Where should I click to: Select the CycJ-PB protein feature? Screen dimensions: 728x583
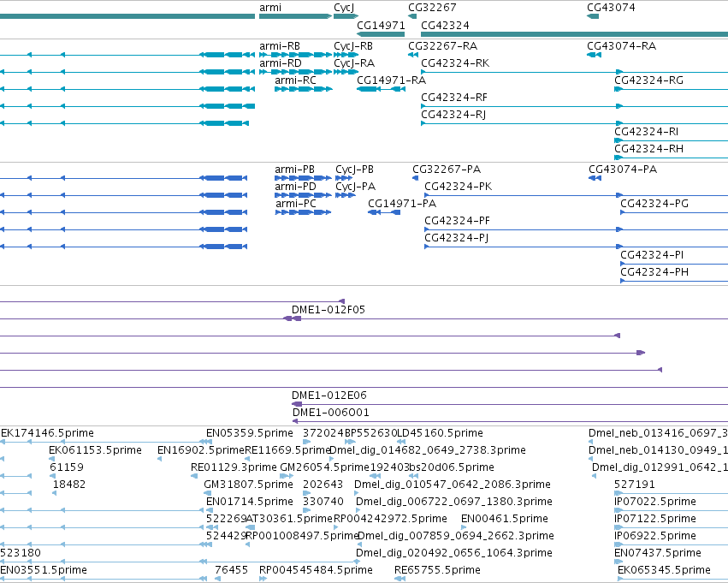[344, 178]
